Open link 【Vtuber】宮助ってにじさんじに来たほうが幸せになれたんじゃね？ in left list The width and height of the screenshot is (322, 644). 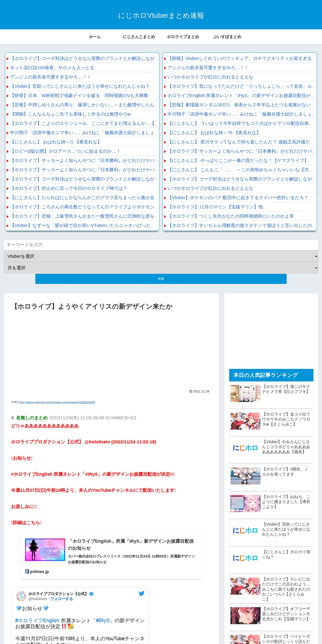[x=80, y=86]
